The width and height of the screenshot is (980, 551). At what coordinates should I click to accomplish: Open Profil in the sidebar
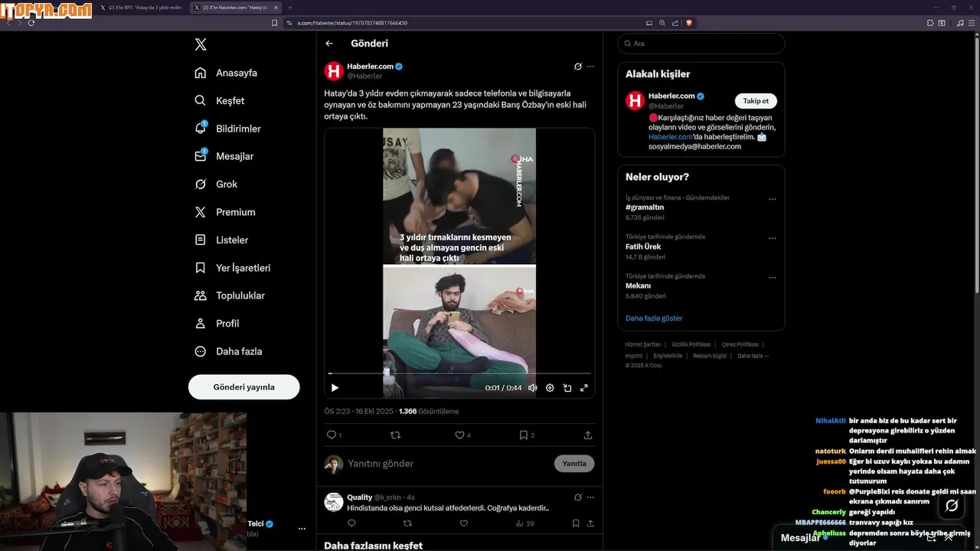pyautogui.click(x=217, y=323)
